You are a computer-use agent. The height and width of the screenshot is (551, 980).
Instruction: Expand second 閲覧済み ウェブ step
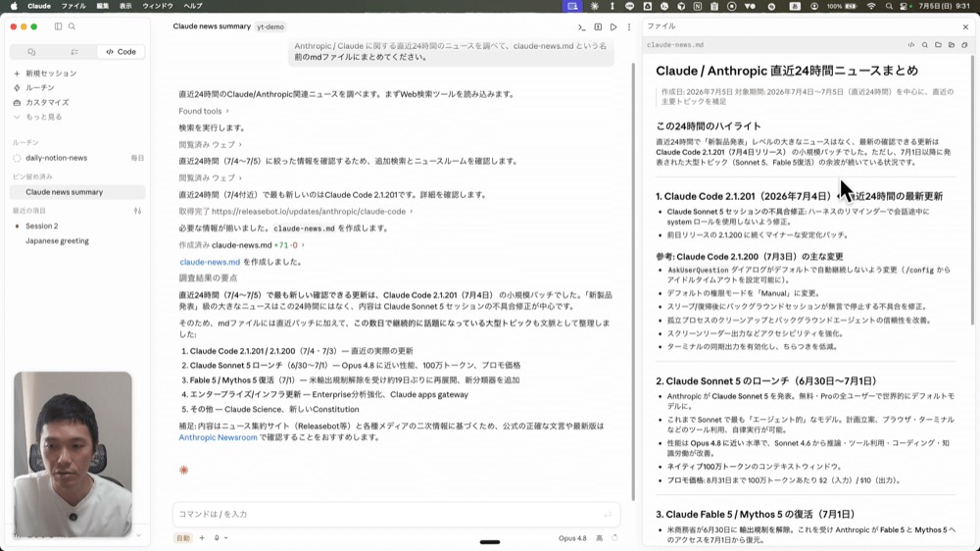(210, 178)
